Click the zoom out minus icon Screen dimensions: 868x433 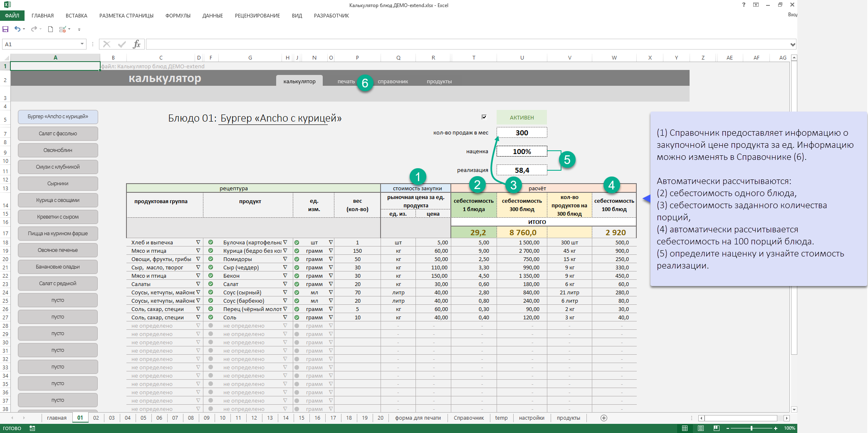click(x=728, y=428)
